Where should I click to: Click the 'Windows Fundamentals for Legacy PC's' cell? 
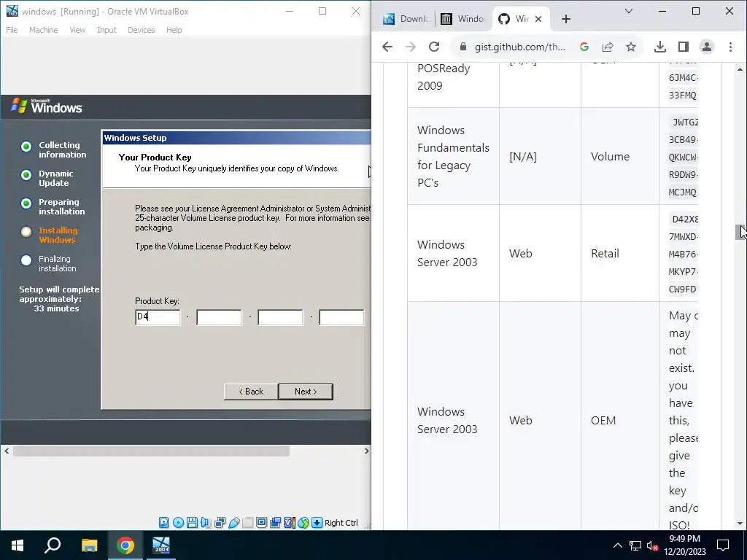(453, 156)
